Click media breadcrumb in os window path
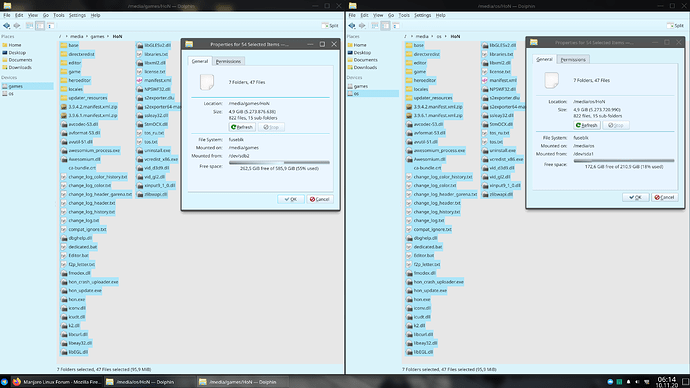Image resolution: width=690 pixels, height=388 pixels. tap(422, 37)
